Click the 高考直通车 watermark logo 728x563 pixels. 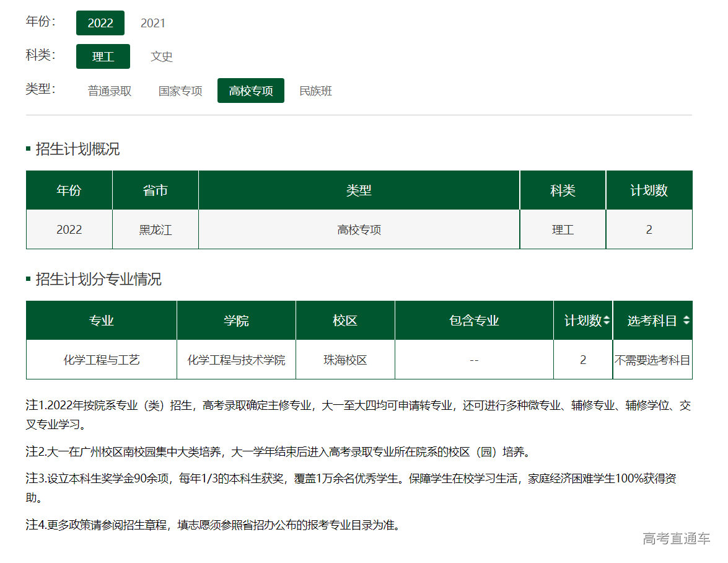(676, 538)
